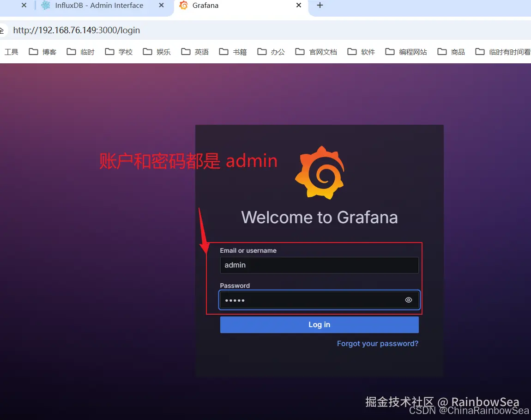Screen dimensions: 531x420
Task: Open the 编程网站 bookmark folder
Action: 406,52
